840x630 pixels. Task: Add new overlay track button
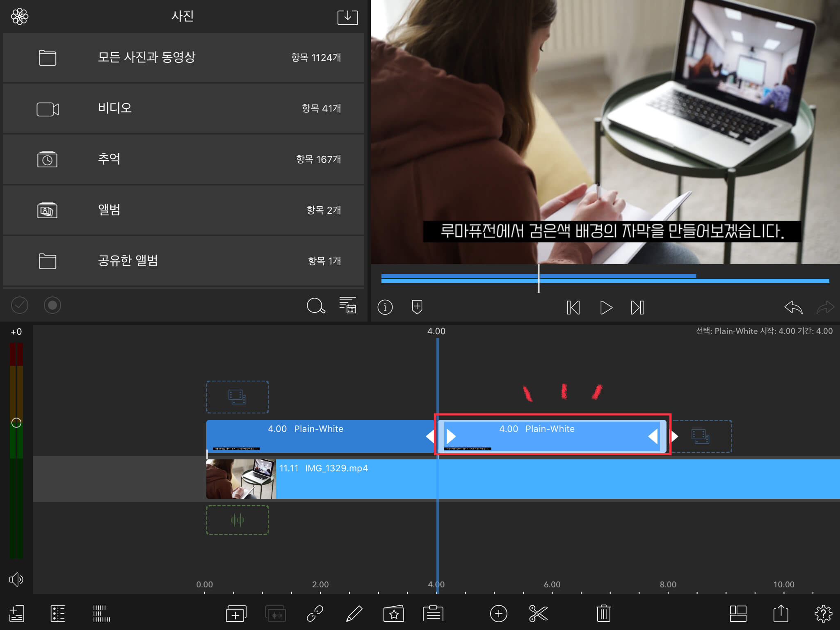click(236, 614)
